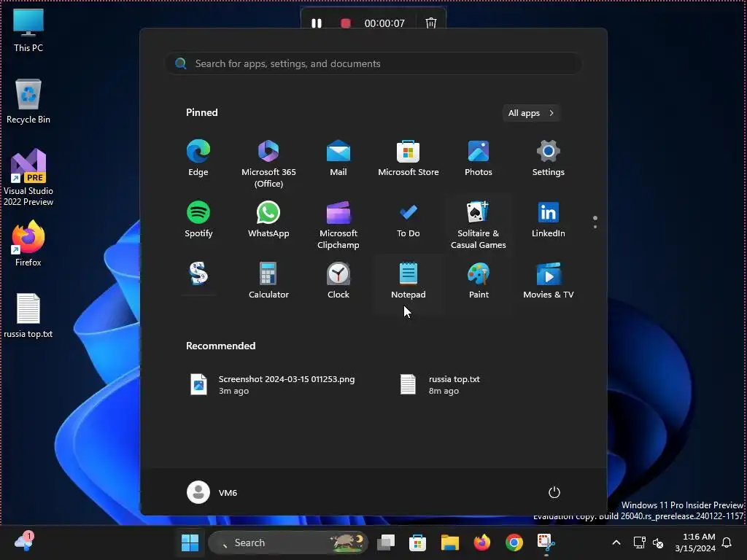Open the VM6 user account menu
The image size is (747, 560).
[212, 492]
